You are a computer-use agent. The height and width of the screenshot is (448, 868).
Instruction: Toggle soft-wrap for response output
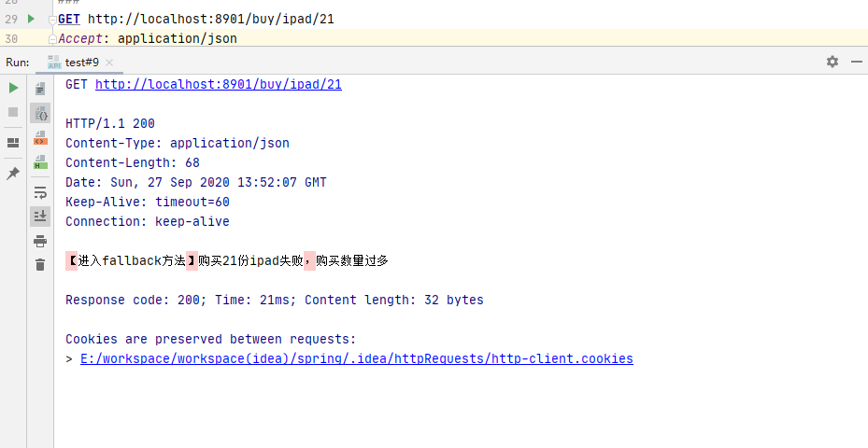click(40, 193)
